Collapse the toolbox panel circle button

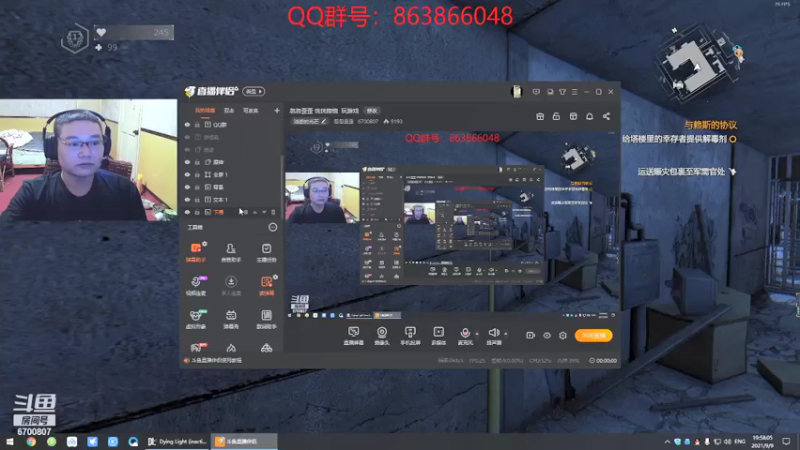click(x=273, y=227)
